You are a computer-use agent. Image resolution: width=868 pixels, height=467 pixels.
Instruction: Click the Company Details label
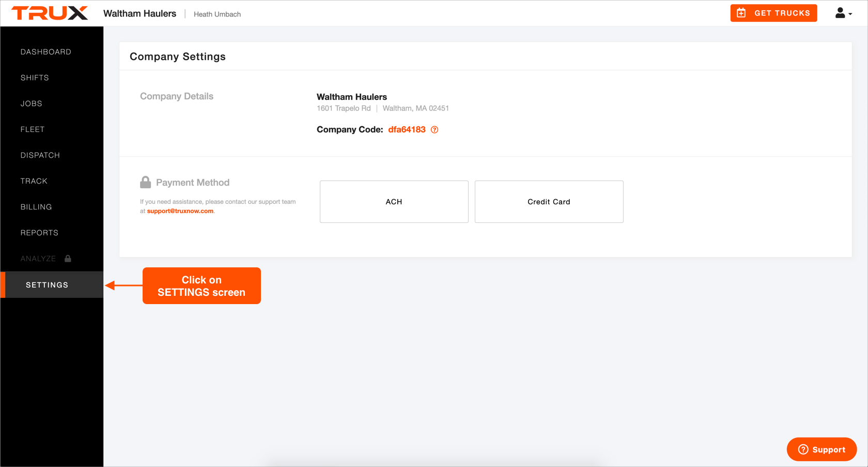coord(177,96)
